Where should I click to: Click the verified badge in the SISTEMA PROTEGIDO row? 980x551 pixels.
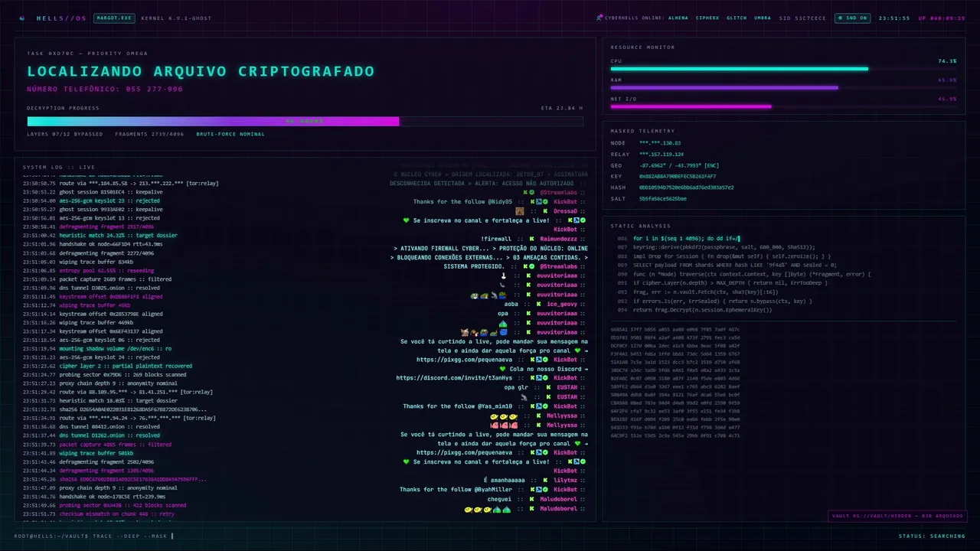click(532, 266)
